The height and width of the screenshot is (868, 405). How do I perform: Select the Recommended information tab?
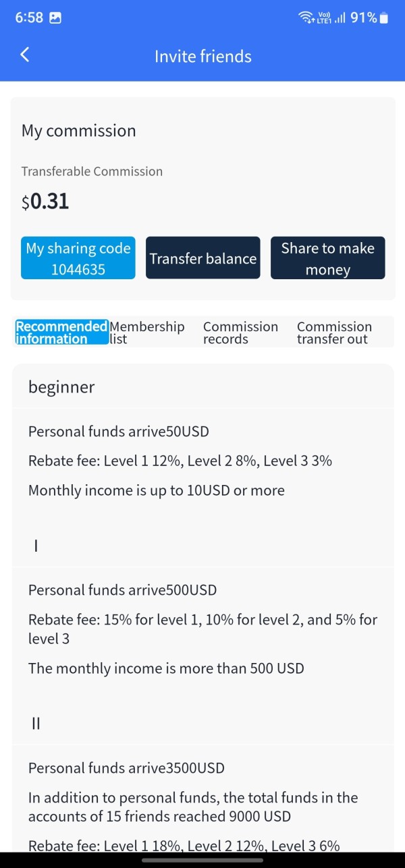click(61, 332)
